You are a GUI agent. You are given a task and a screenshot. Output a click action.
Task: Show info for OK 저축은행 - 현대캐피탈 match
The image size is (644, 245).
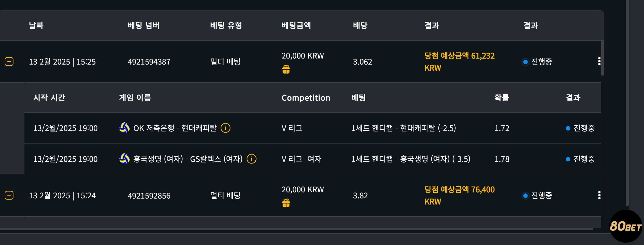(226, 128)
